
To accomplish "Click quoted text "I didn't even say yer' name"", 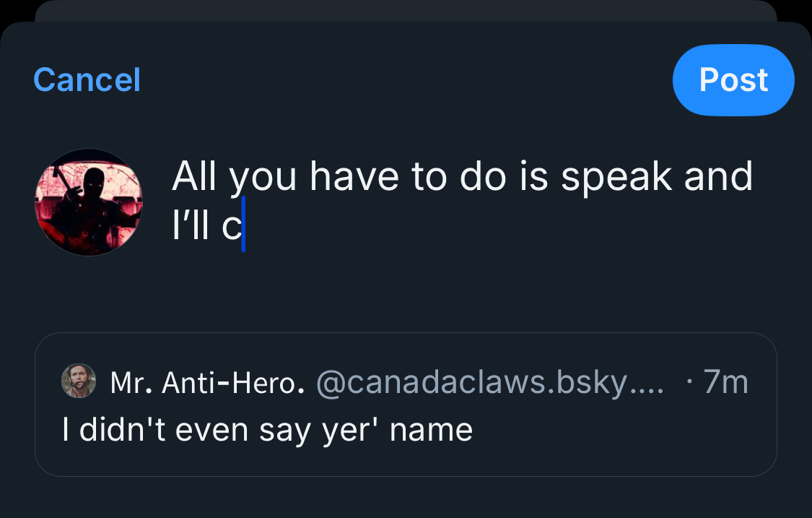I will [267, 430].
